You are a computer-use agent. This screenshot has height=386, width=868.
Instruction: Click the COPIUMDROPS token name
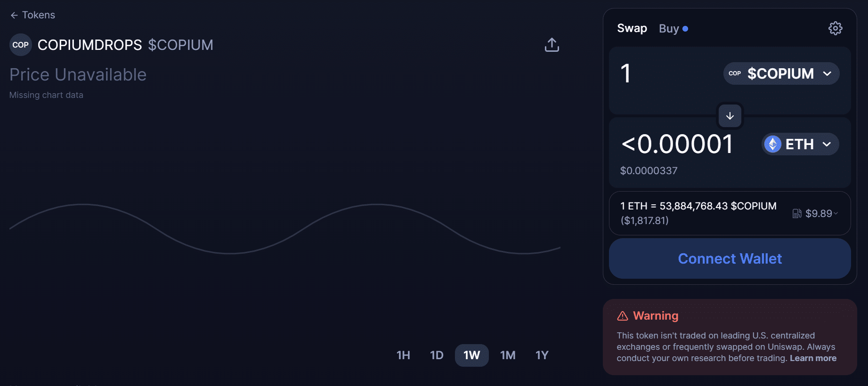point(89,45)
